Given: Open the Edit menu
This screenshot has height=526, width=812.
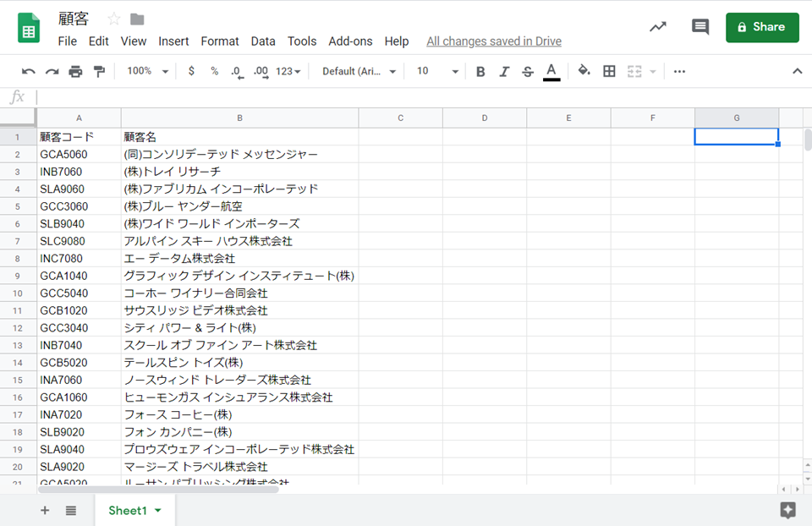Looking at the screenshot, I should click(x=98, y=41).
